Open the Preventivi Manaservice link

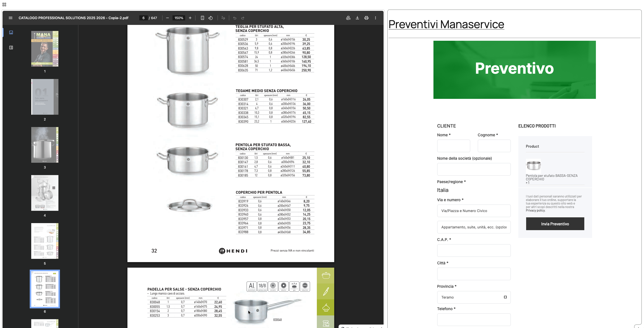[446, 24]
